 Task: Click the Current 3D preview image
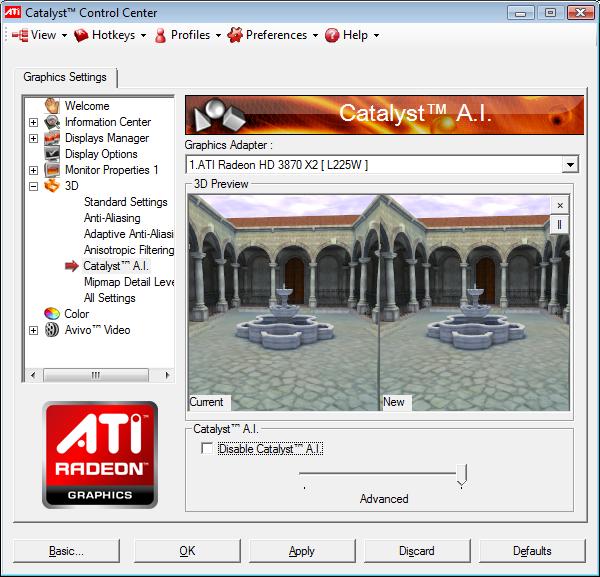284,303
